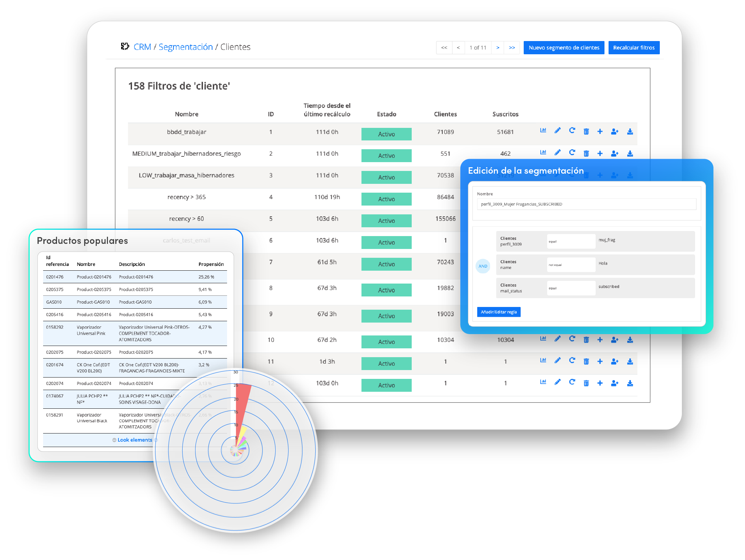Click chart icon for bbdd_trabajar row
Viewport: 745px width, 560px height.
543,131
